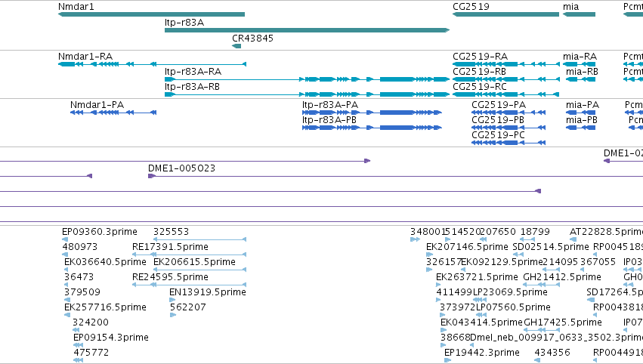The height and width of the screenshot is (364, 643).
Task: Click the EP09154.3prime label
Action: (111, 338)
